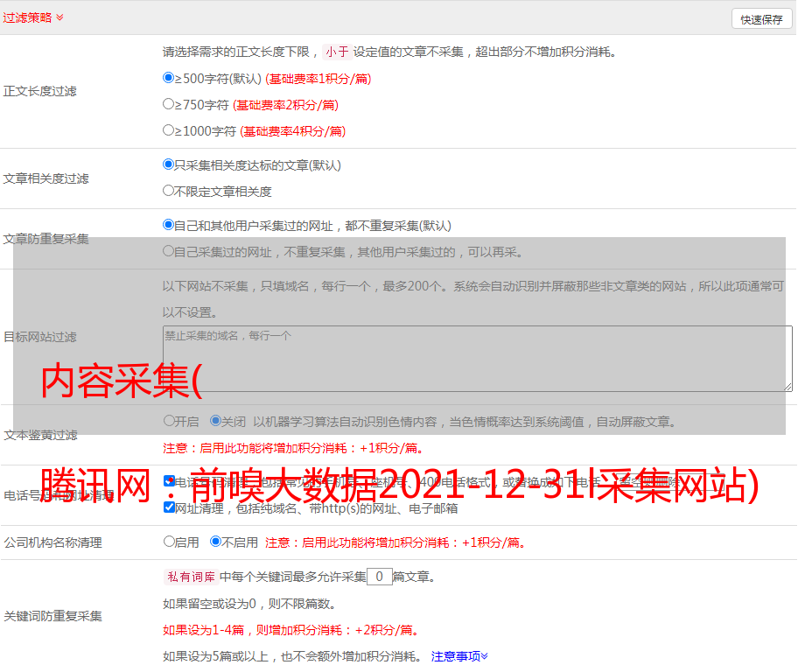Click the 关键词防重复采集 row label
This screenshot has width=798, height=672.
pyautogui.click(x=52, y=616)
